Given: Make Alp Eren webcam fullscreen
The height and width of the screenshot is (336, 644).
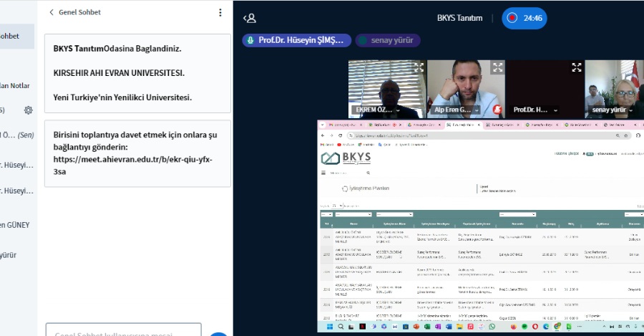Looking at the screenshot, I should point(497,67).
